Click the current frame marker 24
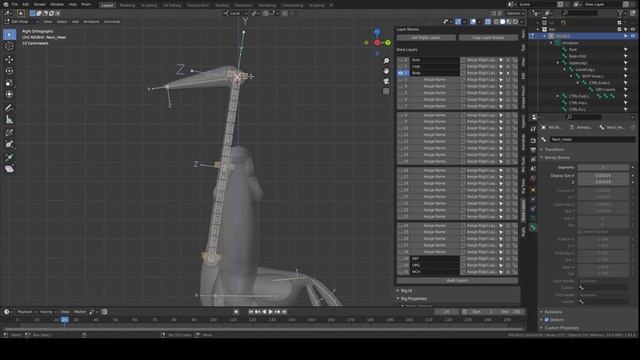The image size is (640, 360). (x=65, y=320)
